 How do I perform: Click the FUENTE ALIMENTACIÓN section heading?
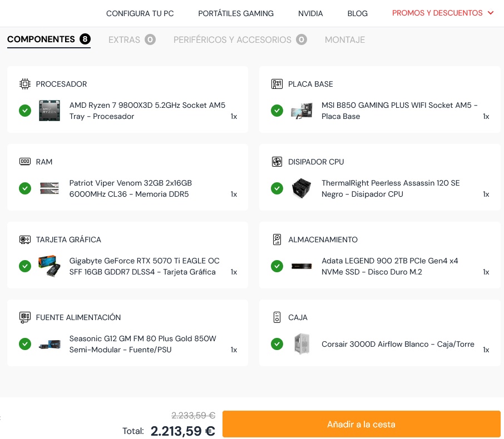78,317
